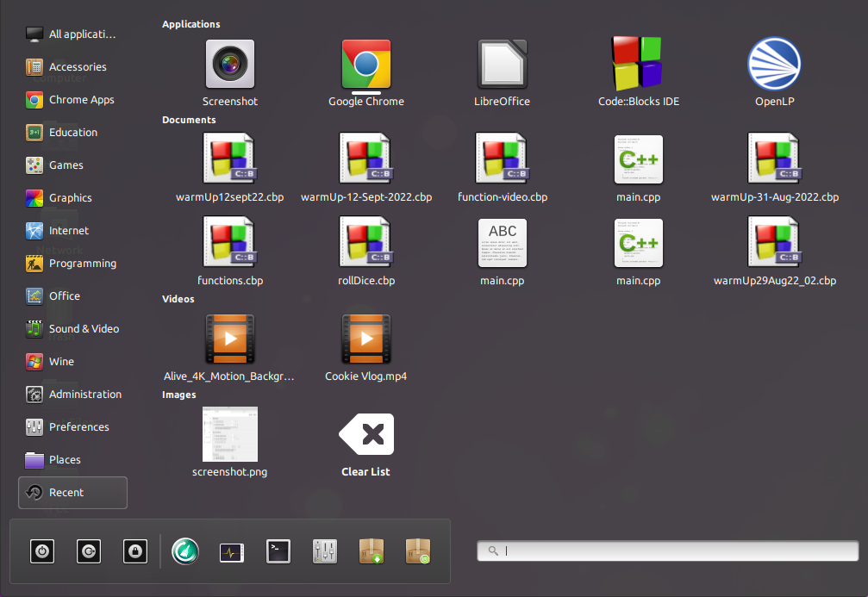Select the Internet category
The width and height of the screenshot is (868, 597).
pyautogui.click(x=72, y=230)
